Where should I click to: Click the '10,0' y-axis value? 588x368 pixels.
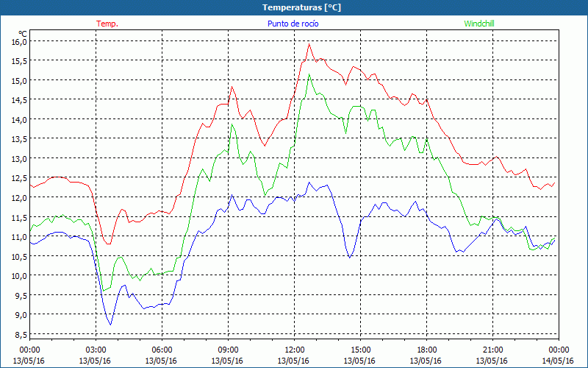(x=19, y=276)
